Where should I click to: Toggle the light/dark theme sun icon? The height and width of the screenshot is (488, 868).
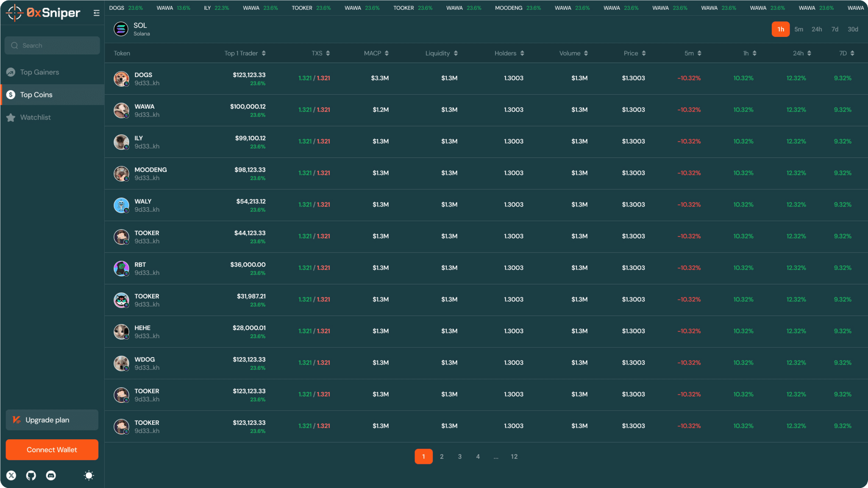coord(89,475)
